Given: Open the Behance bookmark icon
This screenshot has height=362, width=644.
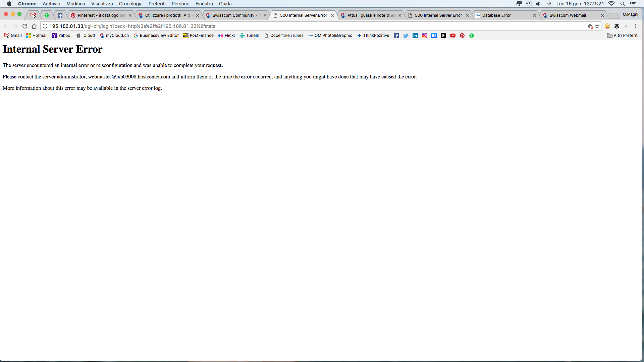Looking at the screenshot, I should 434,36.
